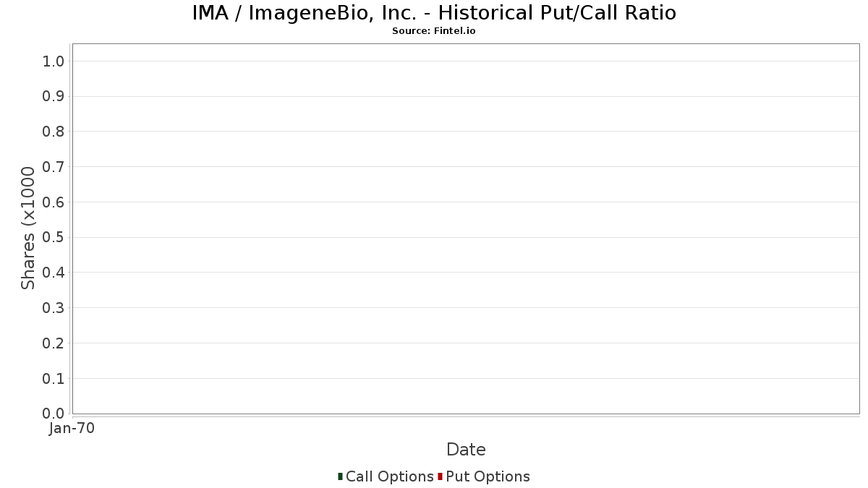
Task: Select the 0.9 y-axis tick label
Action: (54, 96)
